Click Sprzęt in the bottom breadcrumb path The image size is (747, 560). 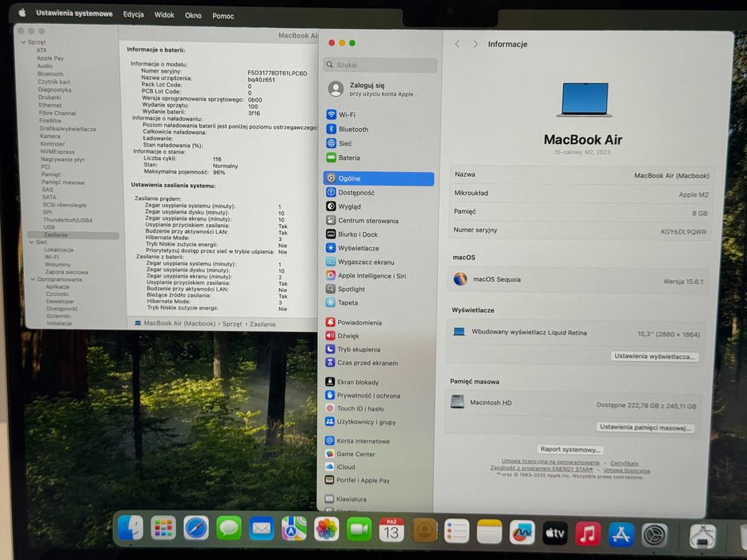(x=232, y=324)
